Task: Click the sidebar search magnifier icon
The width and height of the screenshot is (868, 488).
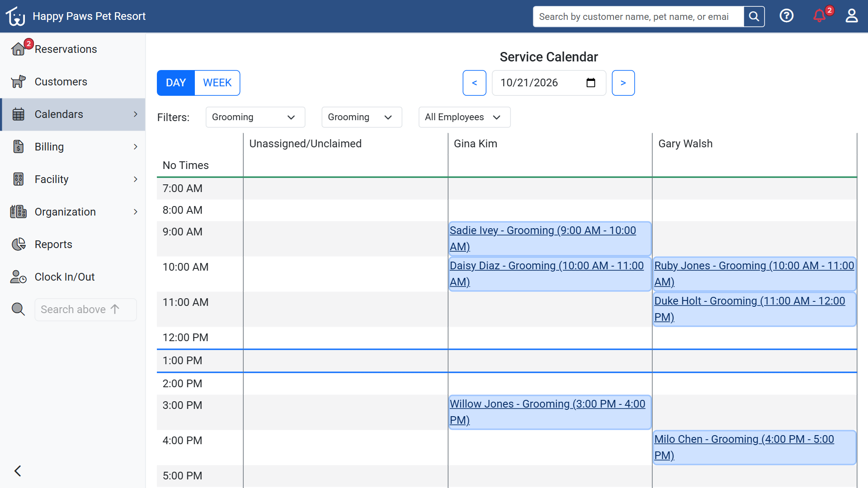Action: tap(18, 310)
